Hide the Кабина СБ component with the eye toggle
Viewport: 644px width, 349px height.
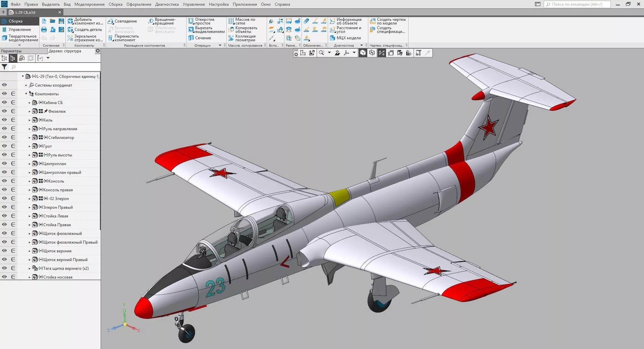[x=4, y=102]
